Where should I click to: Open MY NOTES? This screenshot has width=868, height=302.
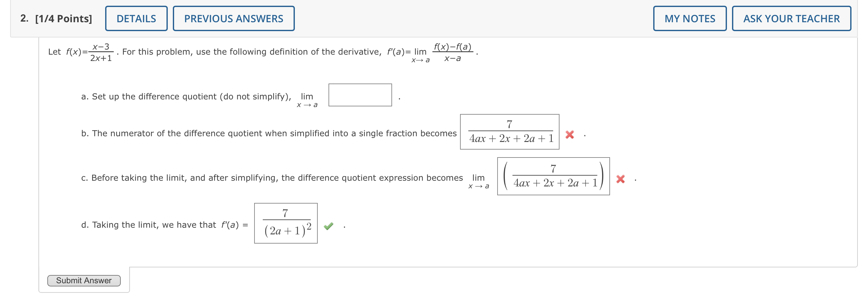pyautogui.click(x=689, y=18)
